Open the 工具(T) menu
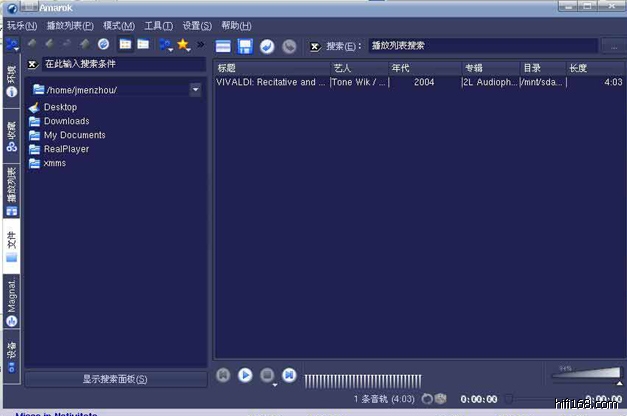 158,25
